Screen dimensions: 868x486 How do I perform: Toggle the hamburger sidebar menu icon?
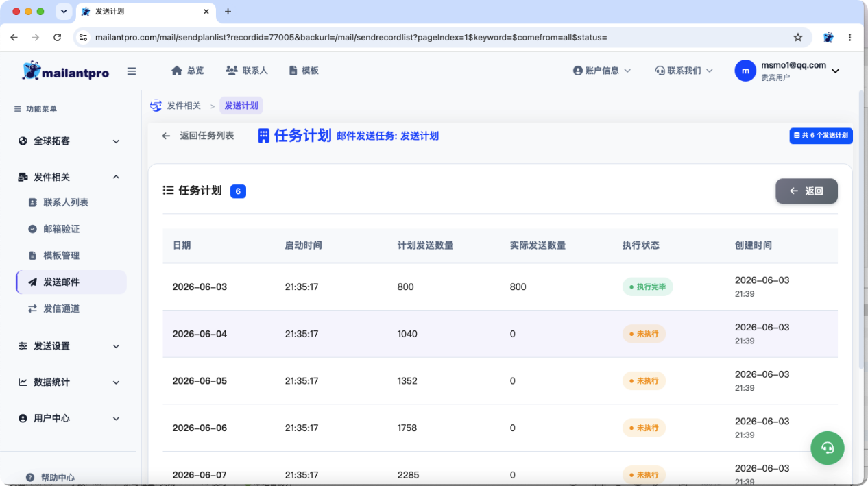(132, 71)
